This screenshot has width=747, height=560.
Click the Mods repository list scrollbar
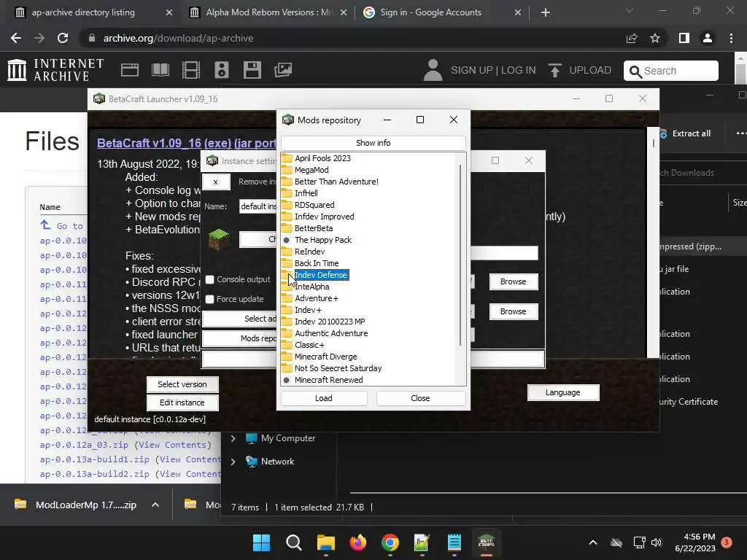point(460,254)
